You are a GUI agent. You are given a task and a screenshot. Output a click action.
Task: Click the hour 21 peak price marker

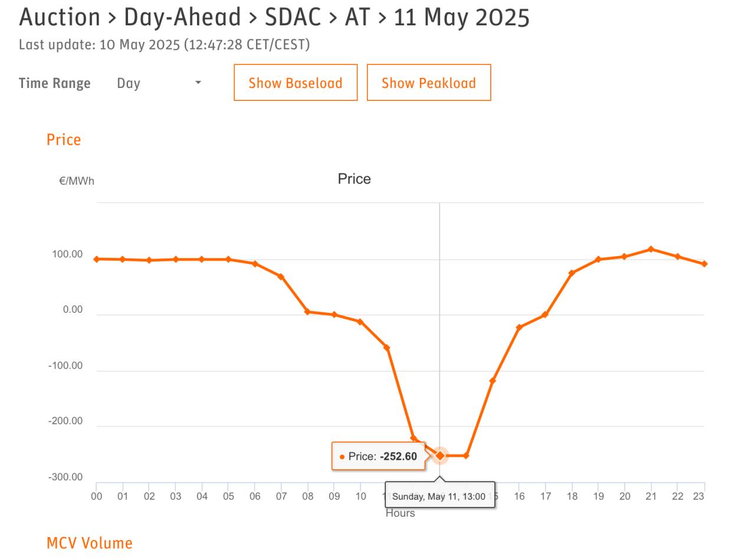[x=651, y=249]
